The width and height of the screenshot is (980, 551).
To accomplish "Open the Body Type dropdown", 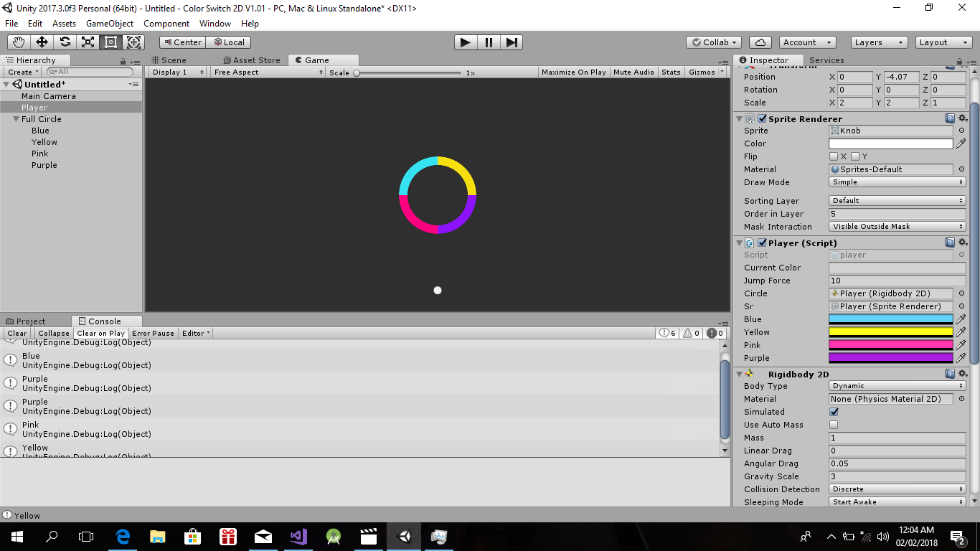I will 897,386.
